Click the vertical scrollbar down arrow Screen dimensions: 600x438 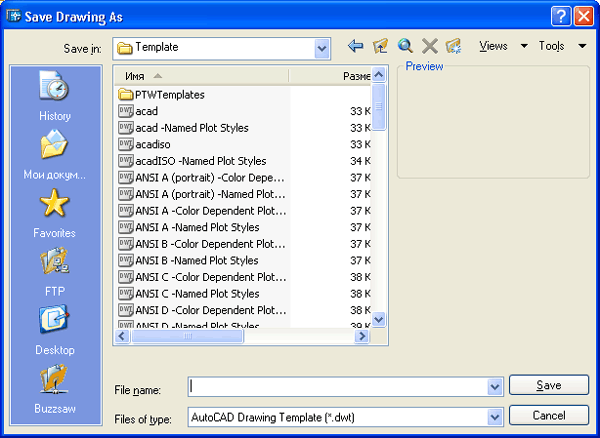pyautogui.click(x=379, y=319)
